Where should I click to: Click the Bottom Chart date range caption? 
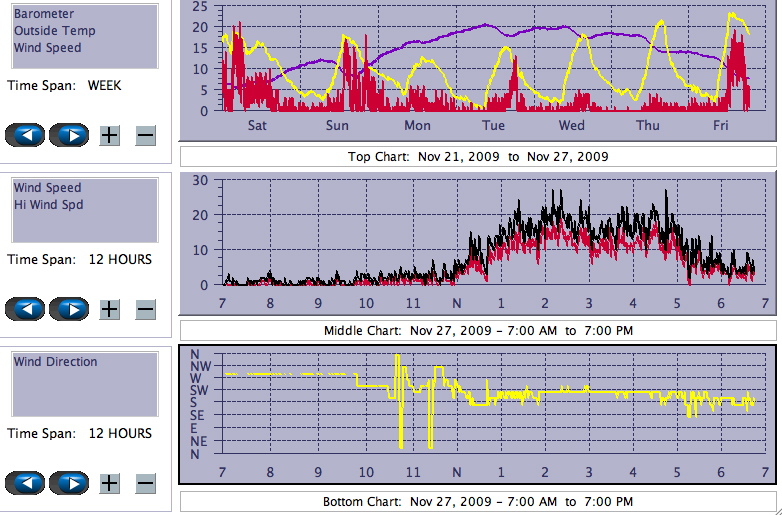[477, 501]
